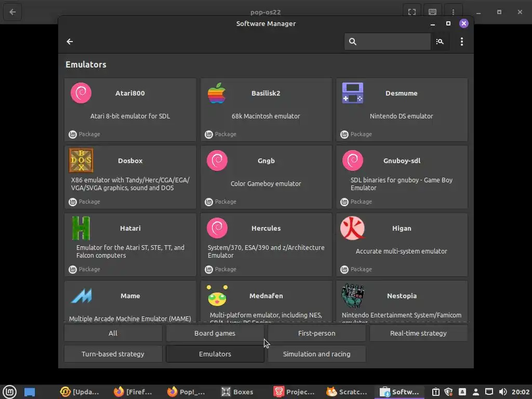Image resolution: width=532 pixels, height=399 pixels.
Task: Click the Mint package badge under Higan
Action: 344,269
